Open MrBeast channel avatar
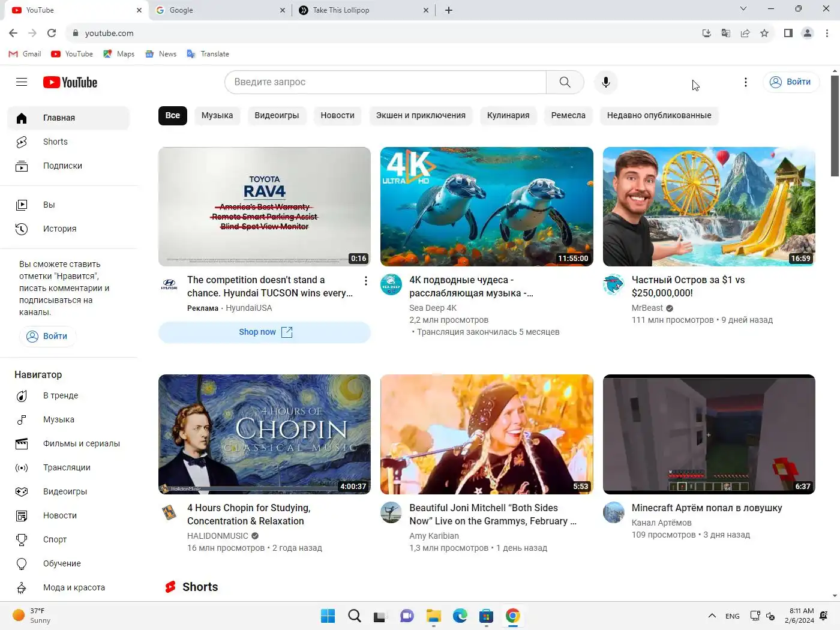The image size is (840, 630). pos(614,284)
